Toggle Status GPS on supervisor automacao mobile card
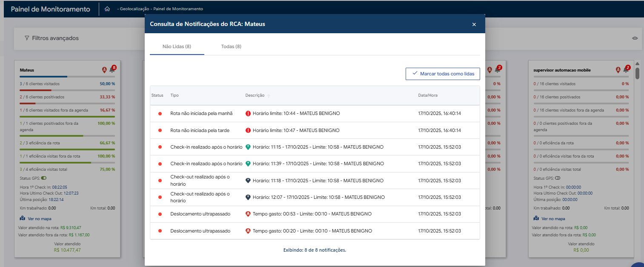This screenshot has width=644, height=267. pos(558,178)
